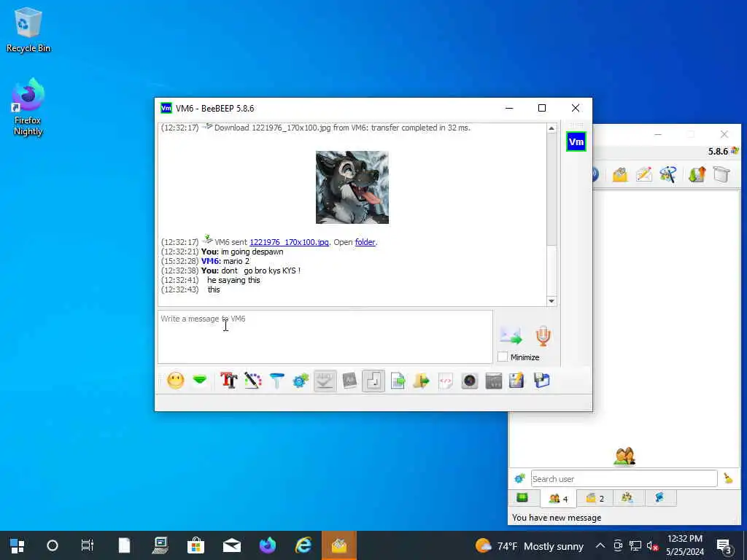This screenshot has height=560, width=747.
Task: Open the blue flag tab in main window
Action: tap(659, 497)
